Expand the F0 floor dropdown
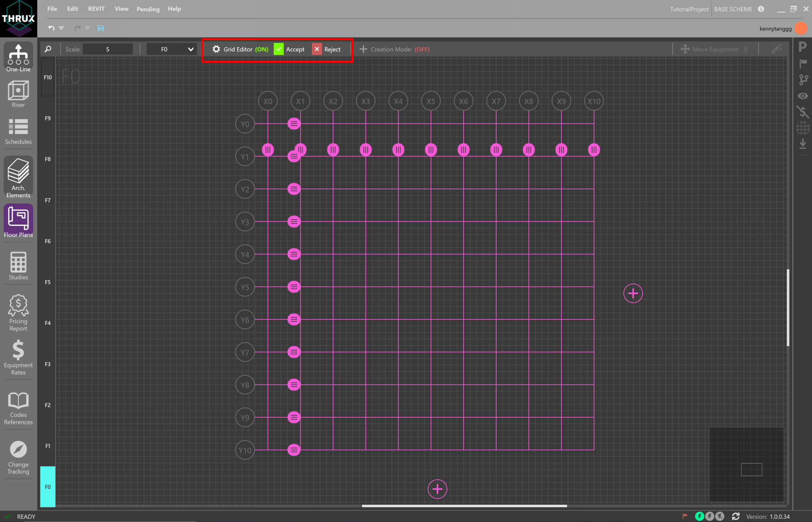Screen dimensions: 812x522 (190, 49)
